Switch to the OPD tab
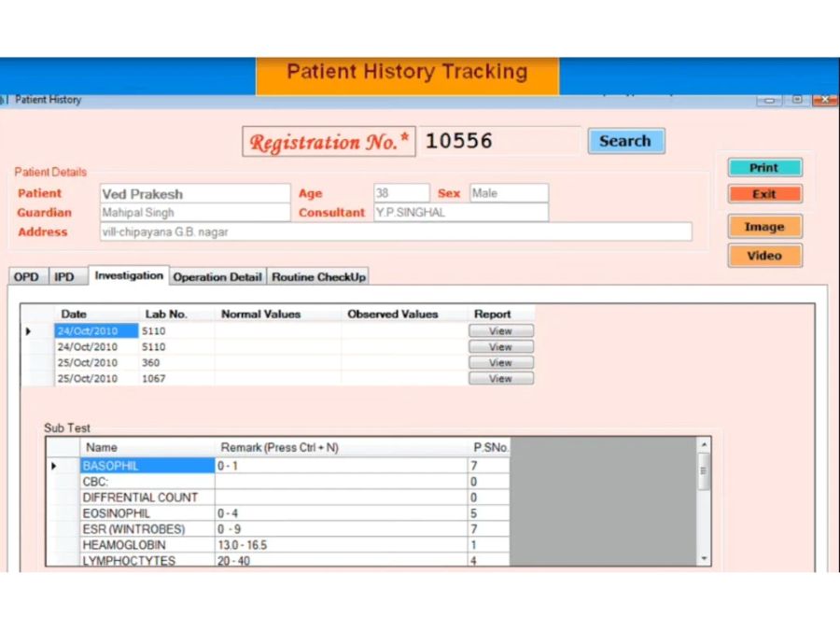Image resolution: width=840 pixels, height=630 pixels. coord(27,277)
